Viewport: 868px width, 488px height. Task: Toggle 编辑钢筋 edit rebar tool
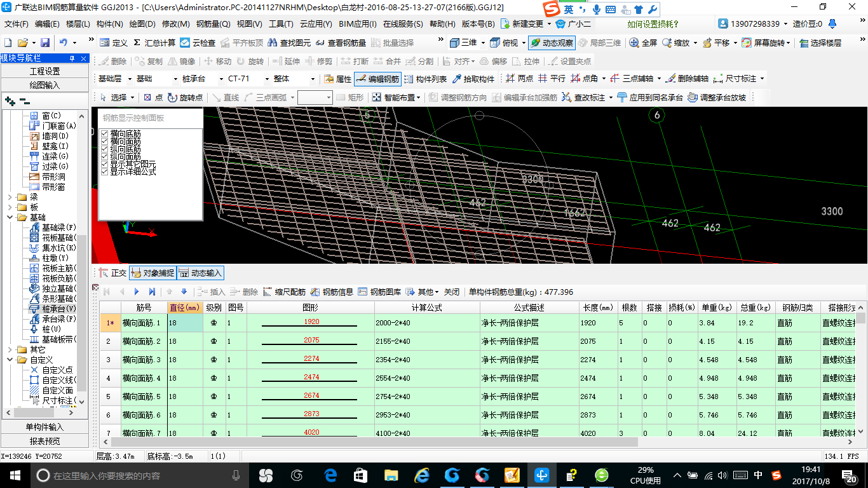click(x=377, y=79)
